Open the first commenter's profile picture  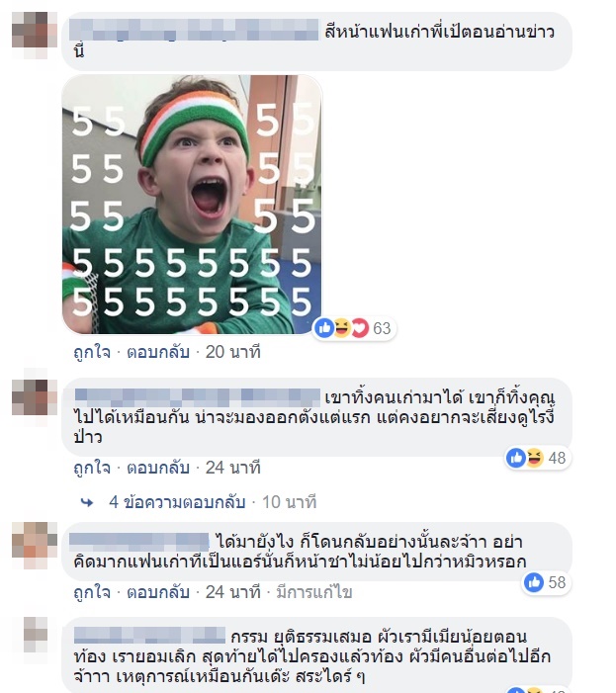pyautogui.click(x=35, y=36)
